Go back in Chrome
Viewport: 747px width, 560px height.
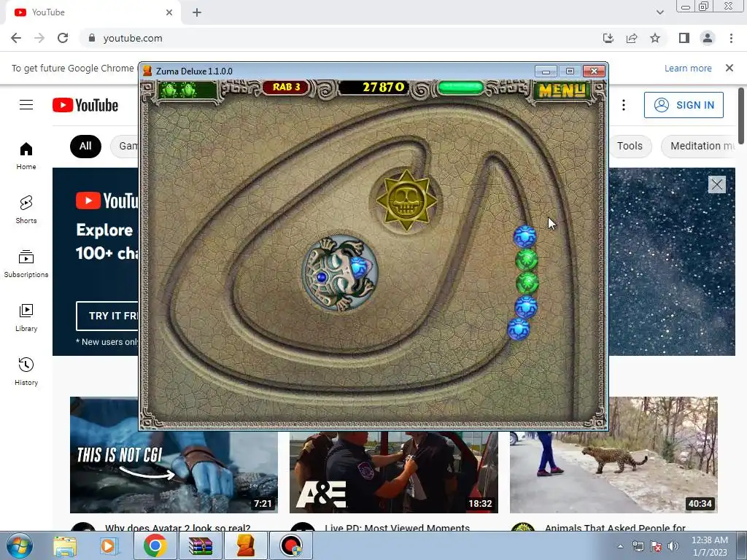click(16, 38)
